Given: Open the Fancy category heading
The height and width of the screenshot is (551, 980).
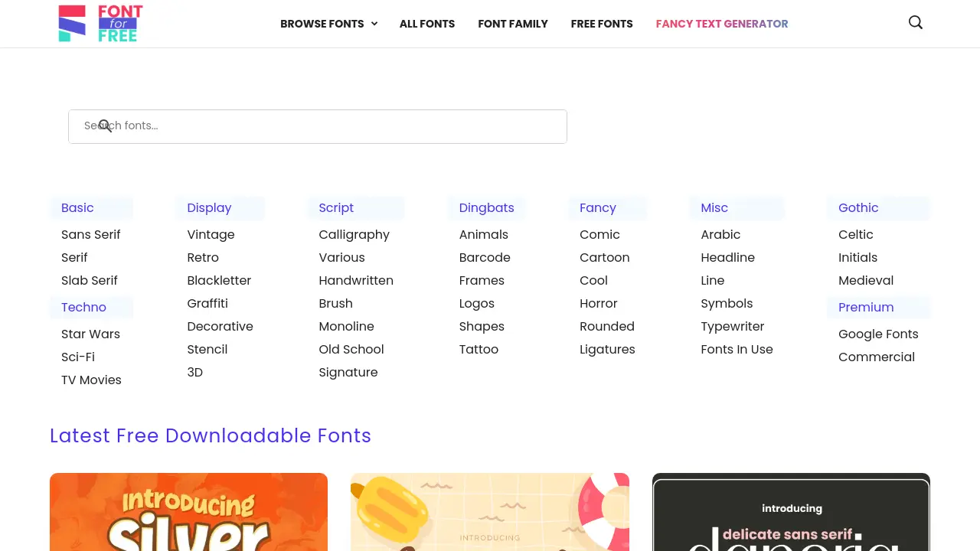Looking at the screenshot, I should 598,207.
